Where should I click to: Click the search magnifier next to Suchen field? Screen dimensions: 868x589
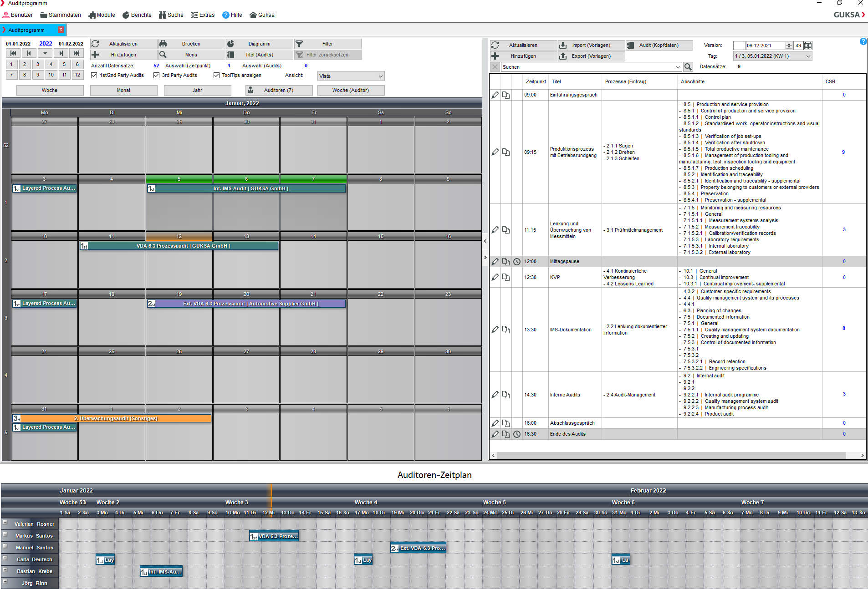click(688, 67)
